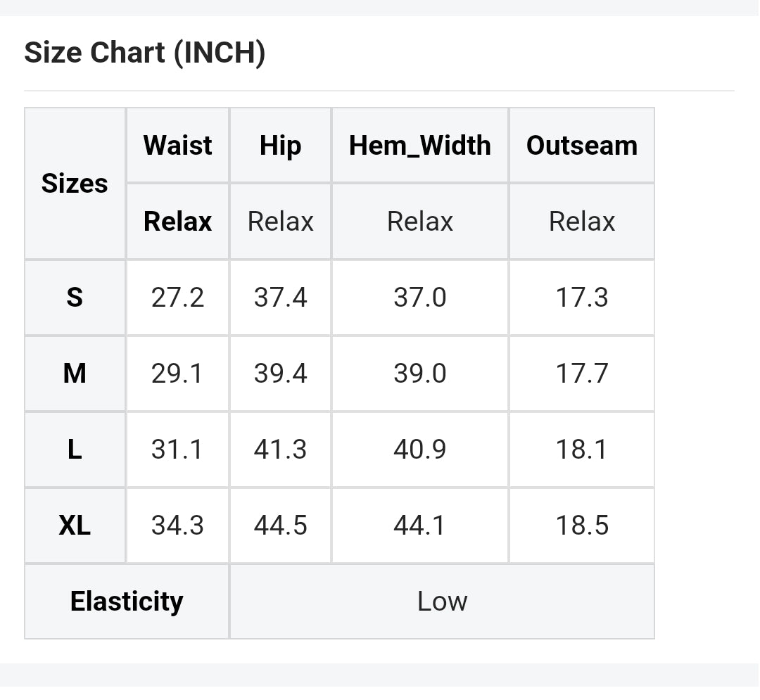
Task: Click the L size row label
Action: [75, 450]
